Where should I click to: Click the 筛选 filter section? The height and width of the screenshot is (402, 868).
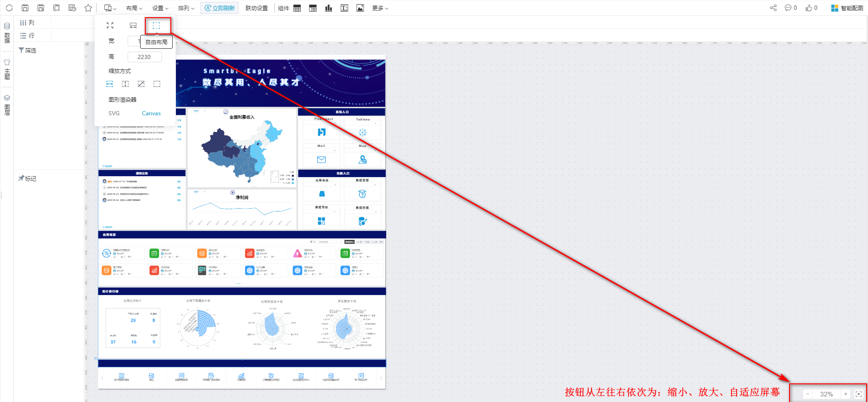coord(27,50)
